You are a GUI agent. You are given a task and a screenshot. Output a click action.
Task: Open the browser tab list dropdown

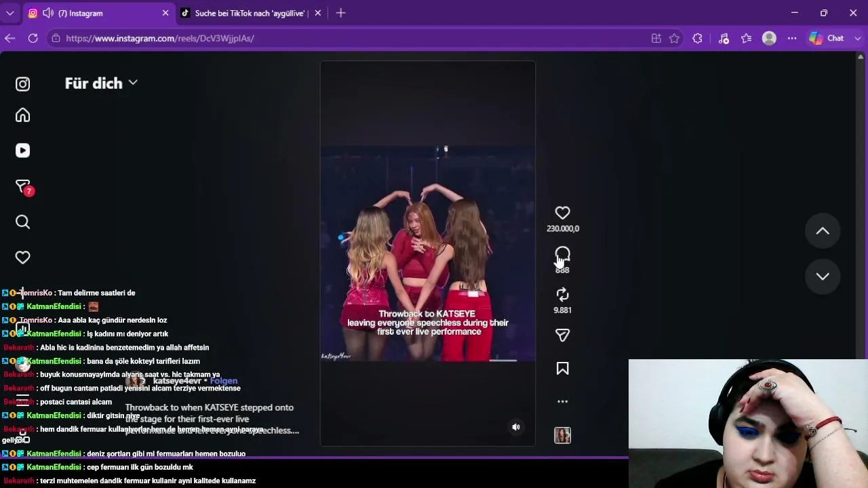pos(10,13)
